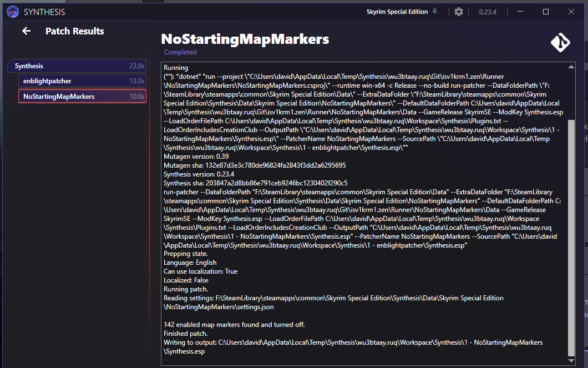
Task: Click the log scrollbar up arrow
Action: coord(571,67)
